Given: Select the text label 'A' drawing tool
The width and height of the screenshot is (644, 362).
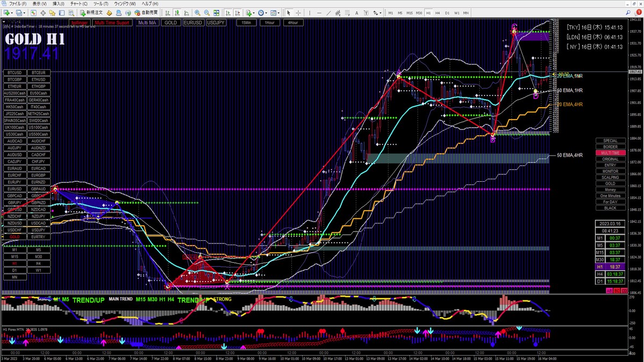Looking at the screenshot, I should coord(356,12).
